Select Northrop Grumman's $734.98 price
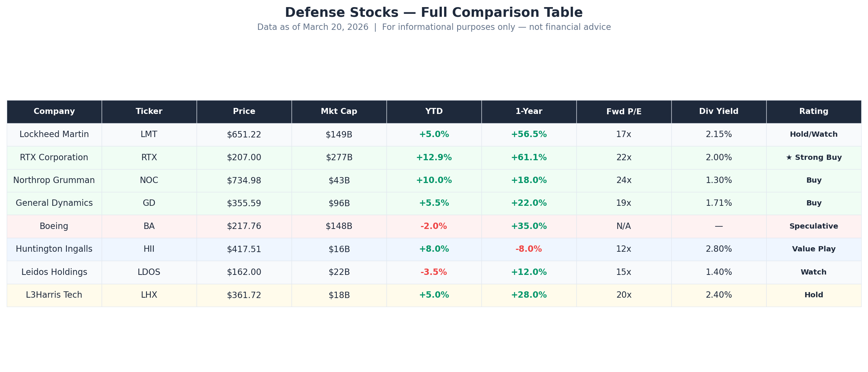The height and width of the screenshot is (372, 868). point(244,180)
